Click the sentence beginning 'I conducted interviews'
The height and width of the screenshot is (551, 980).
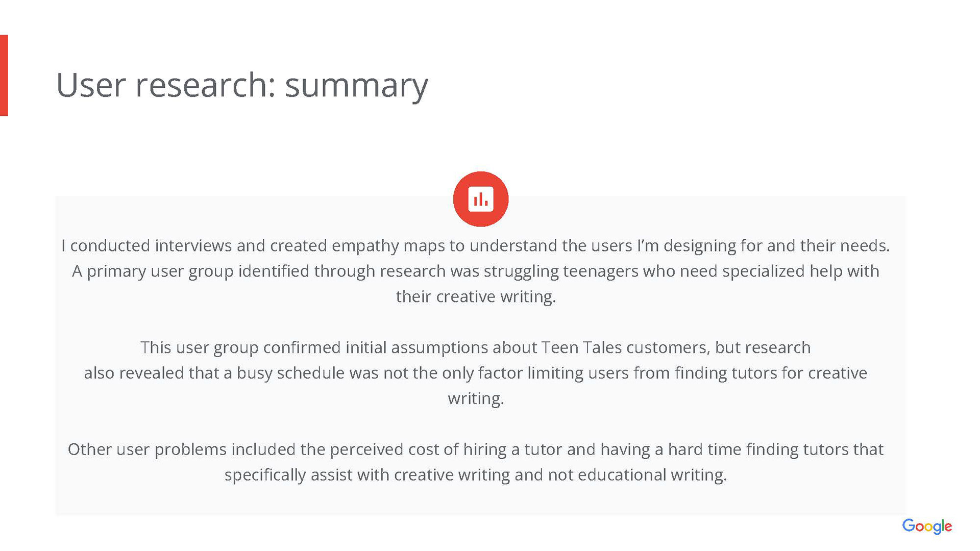(475, 246)
